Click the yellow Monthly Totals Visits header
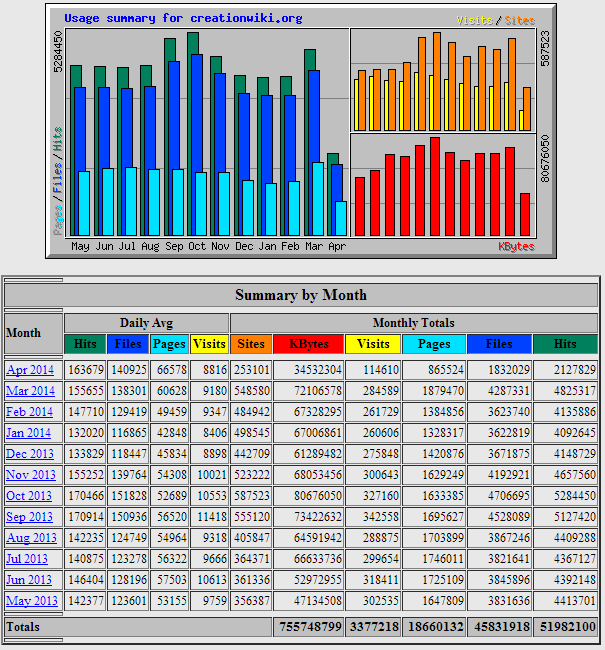 point(373,344)
